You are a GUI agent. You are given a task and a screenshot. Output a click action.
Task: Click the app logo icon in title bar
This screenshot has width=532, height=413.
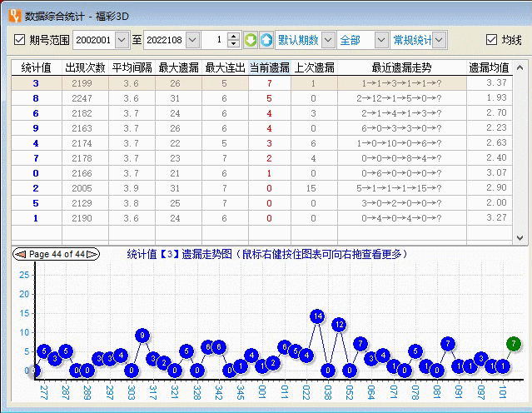pyautogui.click(x=15, y=16)
